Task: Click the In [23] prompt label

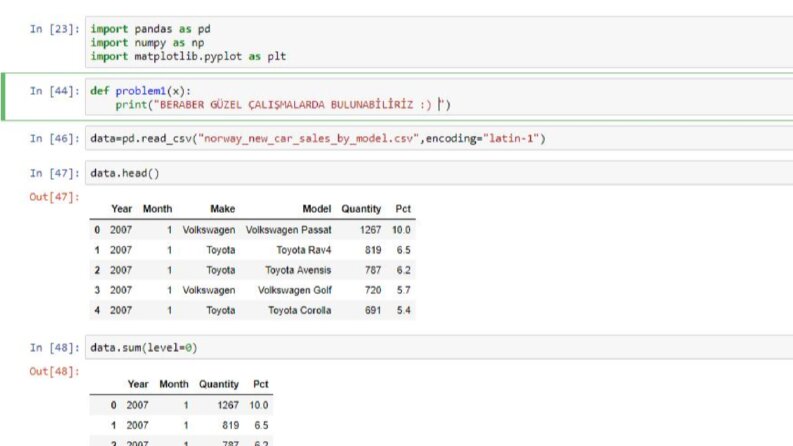Action: click(54, 29)
